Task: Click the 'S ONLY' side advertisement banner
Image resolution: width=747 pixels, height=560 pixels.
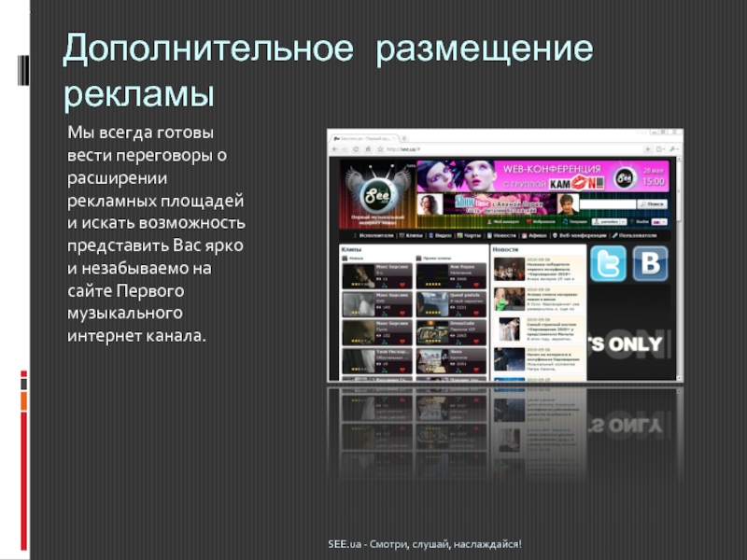Action: pyautogui.click(x=628, y=332)
